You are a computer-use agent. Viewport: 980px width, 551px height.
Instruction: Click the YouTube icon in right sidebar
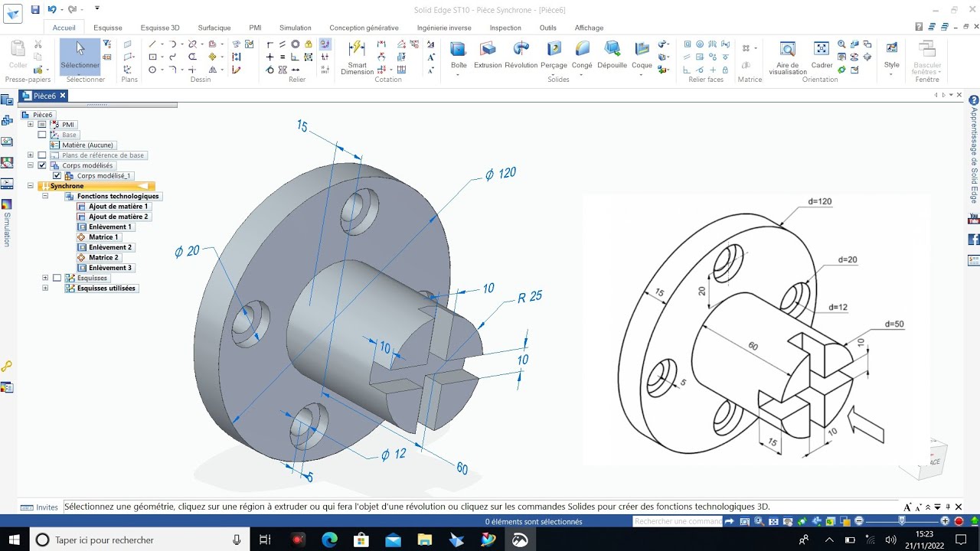point(974,219)
